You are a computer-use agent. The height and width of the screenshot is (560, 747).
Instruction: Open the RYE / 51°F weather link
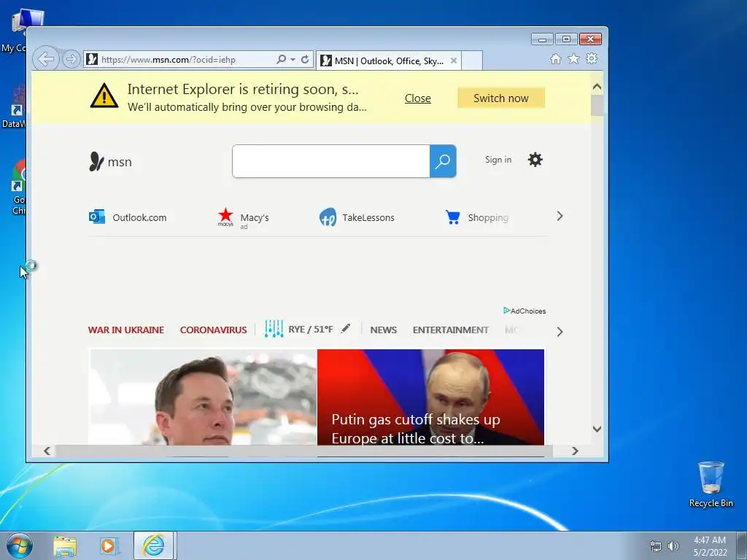coord(311,329)
